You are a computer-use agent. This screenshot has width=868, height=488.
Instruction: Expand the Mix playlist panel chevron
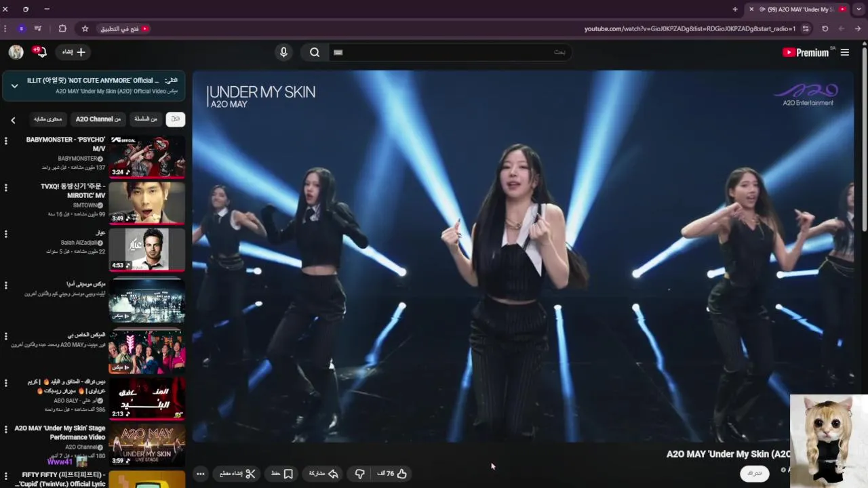(x=14, y=85)
